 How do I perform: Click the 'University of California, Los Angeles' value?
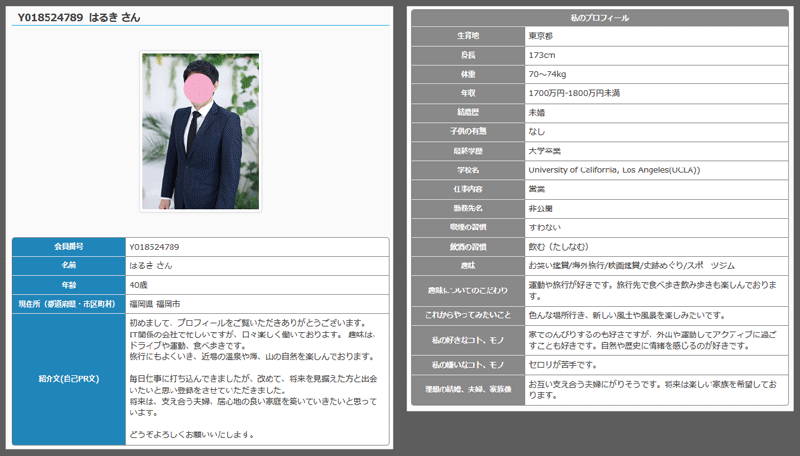(x=614, y=170)
